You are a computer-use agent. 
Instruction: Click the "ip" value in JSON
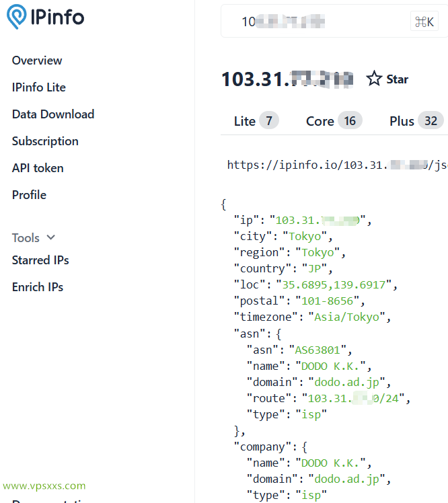tap(318, 221)
